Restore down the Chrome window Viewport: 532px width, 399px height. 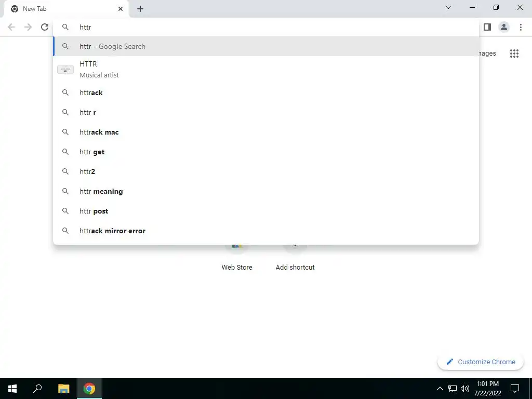pos(496,7)
